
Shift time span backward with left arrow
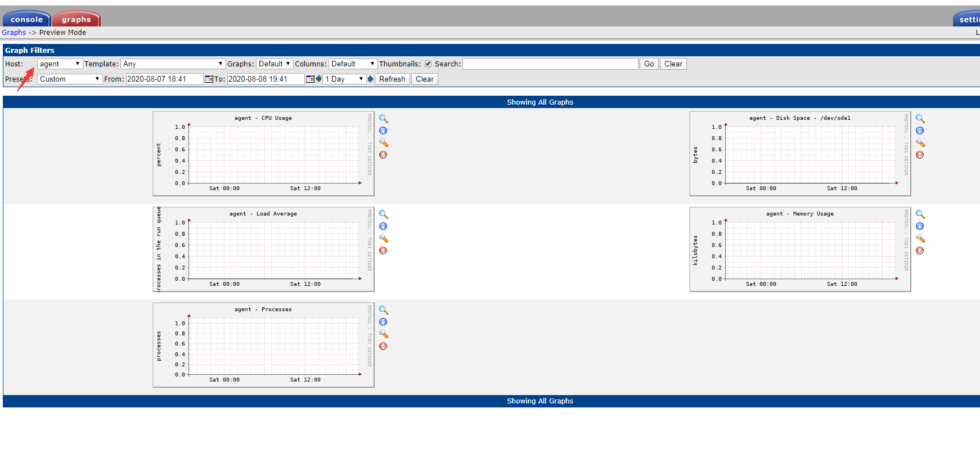tap(318, 79)
